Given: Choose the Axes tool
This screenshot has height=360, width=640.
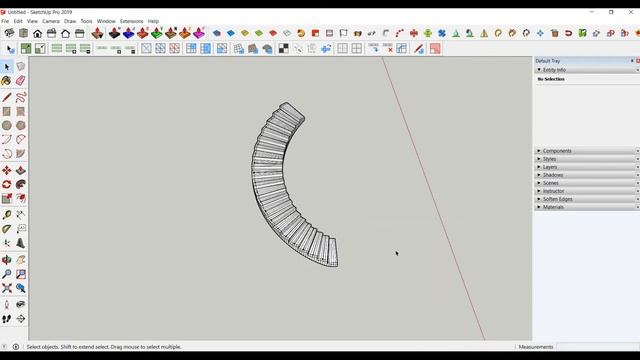Looking at the screenshot, I should click(x=7, y=243).
